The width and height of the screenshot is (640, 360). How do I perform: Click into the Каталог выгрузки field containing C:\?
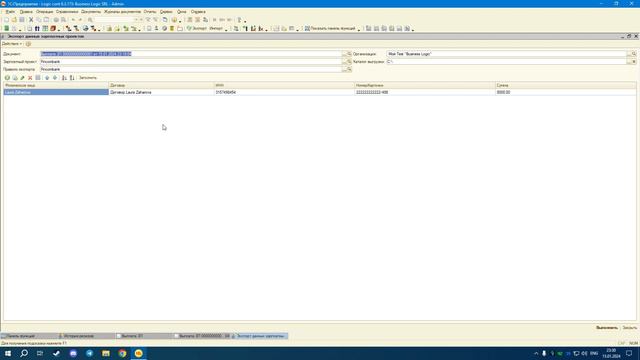pyautogui.click(x=506, y=62)
